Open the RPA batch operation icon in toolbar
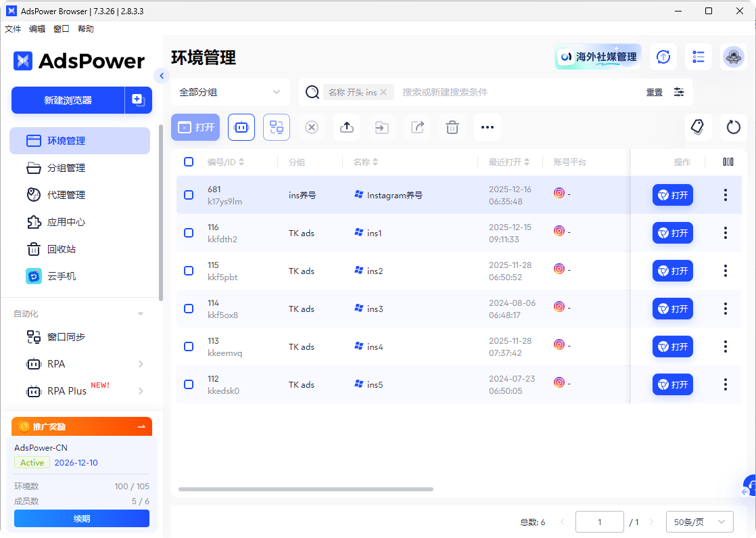 (241, 127)
